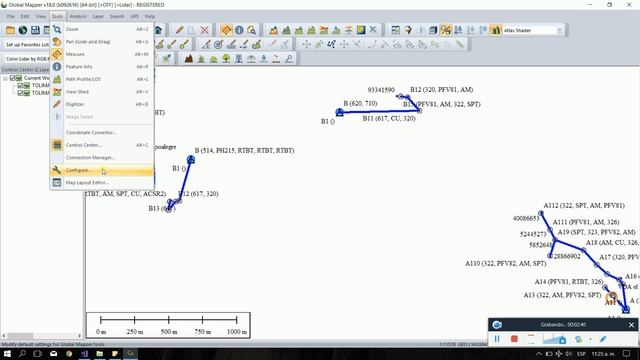
Task: Click the 3D path profile mountain icon
Action: tap(273, 30)
